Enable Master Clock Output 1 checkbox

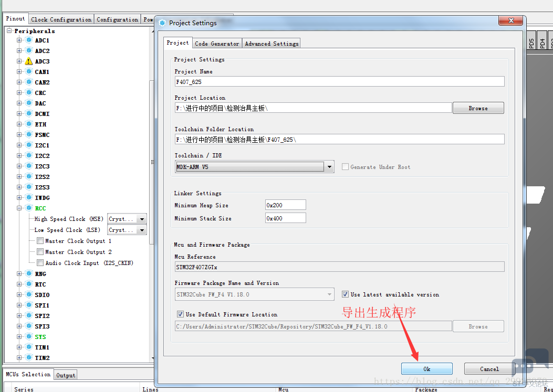click(x=40, y=241)
